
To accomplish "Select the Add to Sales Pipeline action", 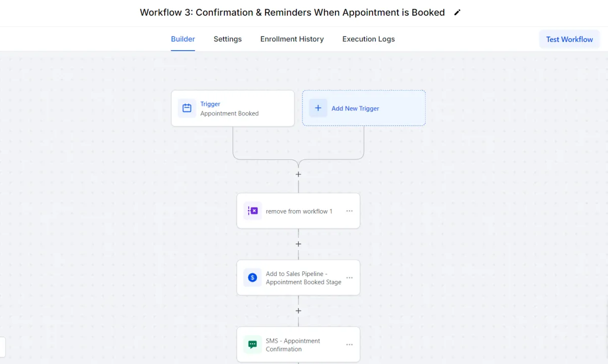I will 298,278.
